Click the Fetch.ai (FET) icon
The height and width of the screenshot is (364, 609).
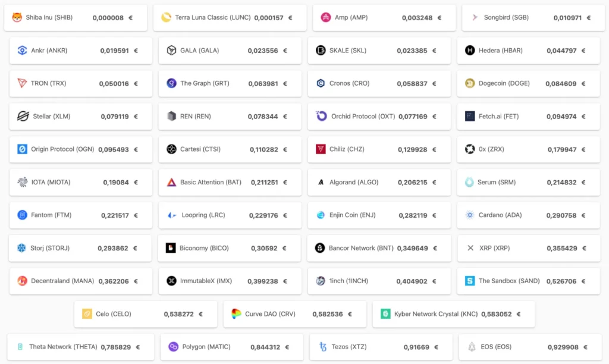(470, 116)
